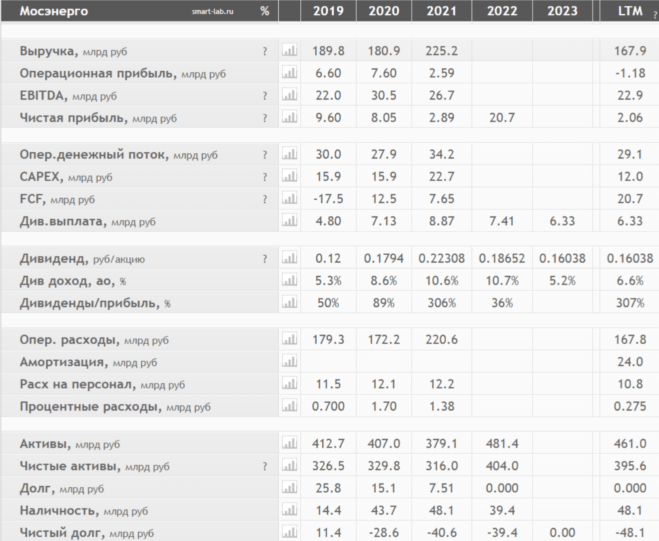Screen dimensions: 659x541
Task: Show help tooltip for Чистая прибыль
Action: 265,118
